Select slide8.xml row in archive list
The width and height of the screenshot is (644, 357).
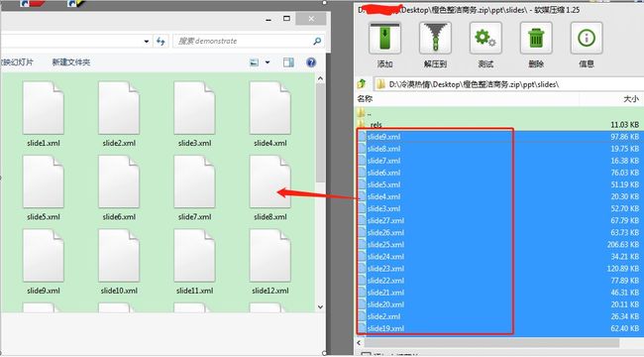pos(498,149)
